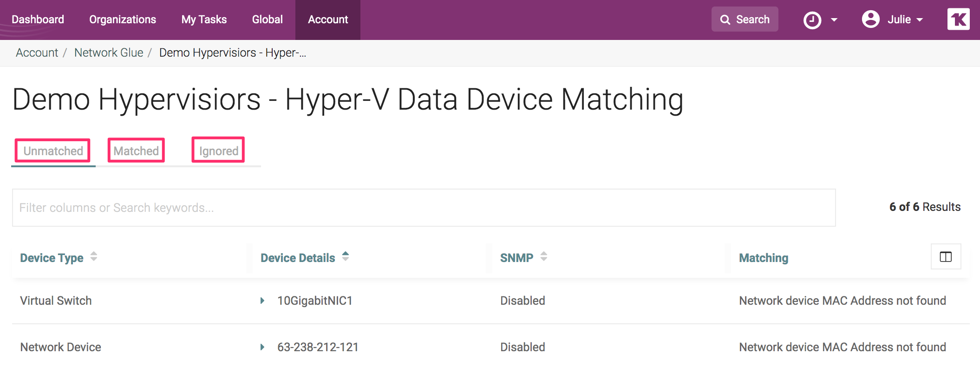Click the filter columns search field

(x=279, y=207)
